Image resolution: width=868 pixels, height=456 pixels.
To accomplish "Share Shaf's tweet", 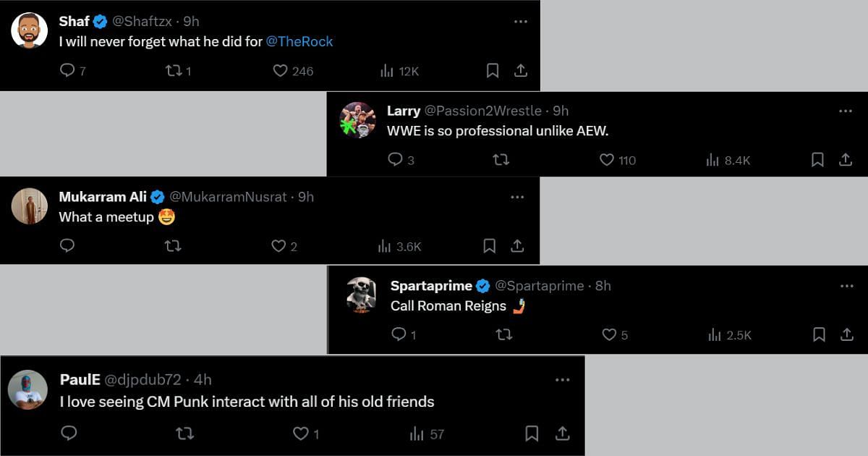I will click(520, 70).
